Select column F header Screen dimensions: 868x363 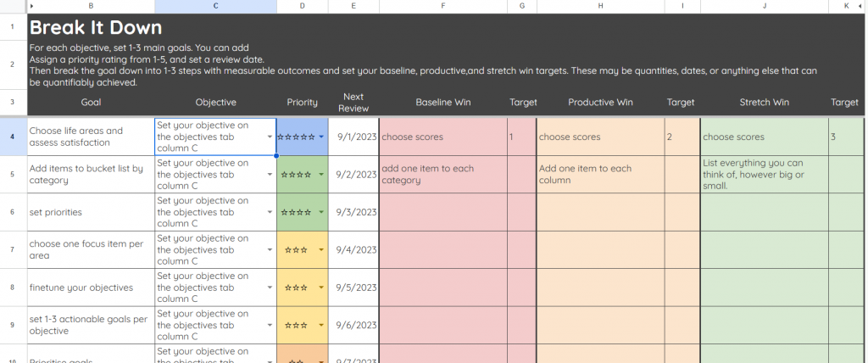tap(442, 6)
